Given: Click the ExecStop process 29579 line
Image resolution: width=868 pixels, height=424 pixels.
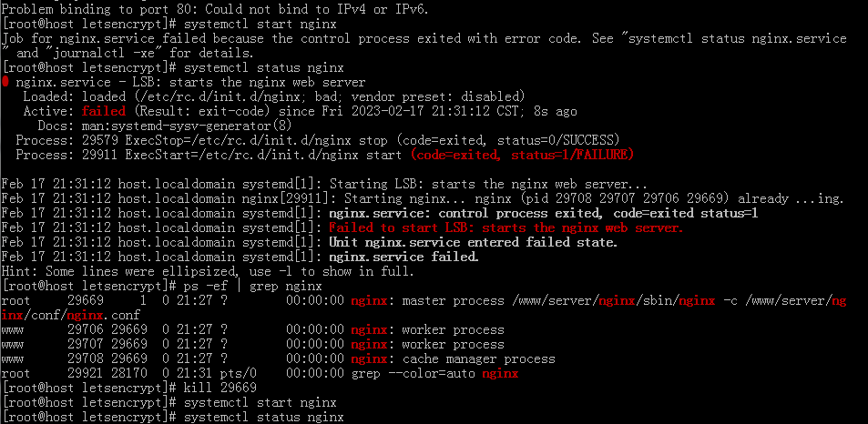Looking at the screenshot, I should (318, 140).
